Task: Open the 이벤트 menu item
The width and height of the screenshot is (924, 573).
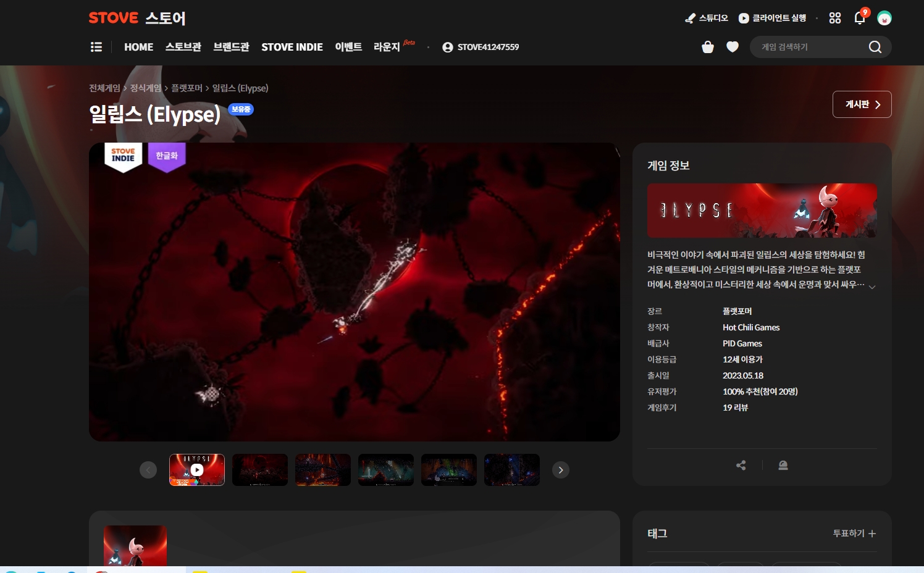Action: 348,47
